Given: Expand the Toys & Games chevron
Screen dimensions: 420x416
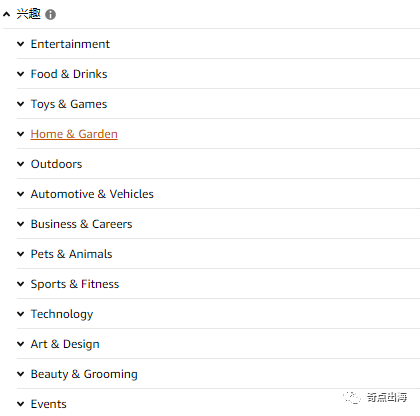Looking at the screenshot, I should [21, 104].
